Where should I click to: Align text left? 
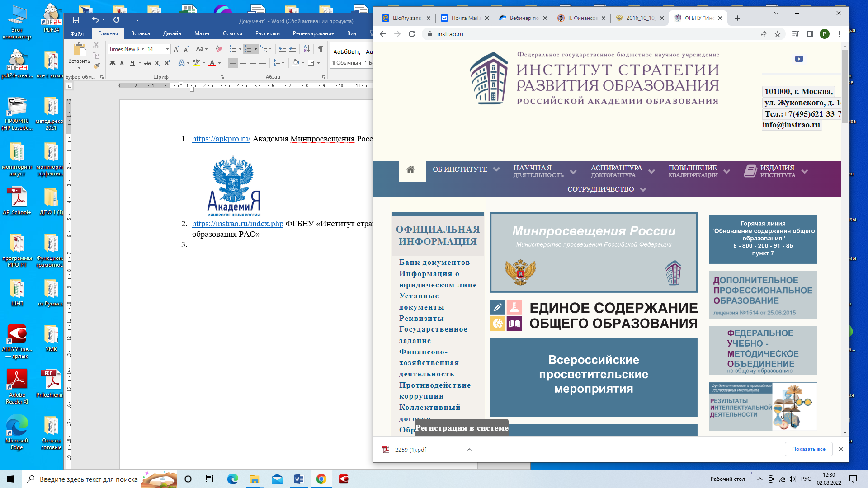(233, 63)
